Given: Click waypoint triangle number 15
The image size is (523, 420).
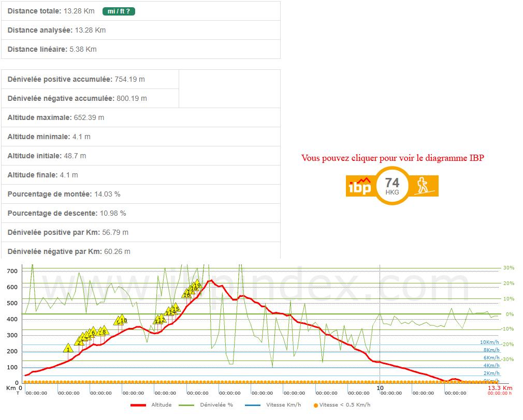Looking at the screenshot, I should pyautogui.click(x=176, y=308).
